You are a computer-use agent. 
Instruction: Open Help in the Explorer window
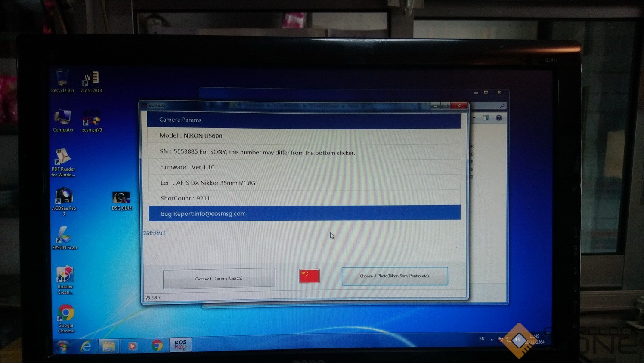point(499,118)
